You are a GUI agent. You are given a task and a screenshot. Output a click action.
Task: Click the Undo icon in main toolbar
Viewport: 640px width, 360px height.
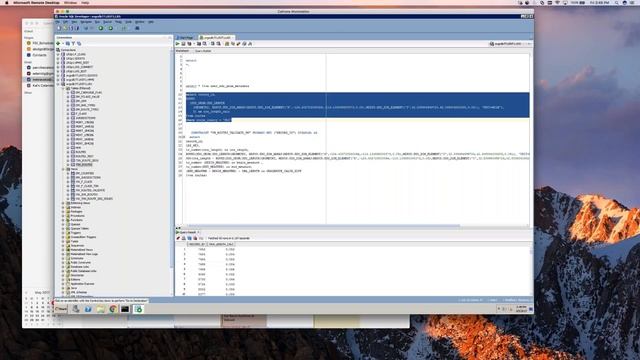click(x=86, y=28)
